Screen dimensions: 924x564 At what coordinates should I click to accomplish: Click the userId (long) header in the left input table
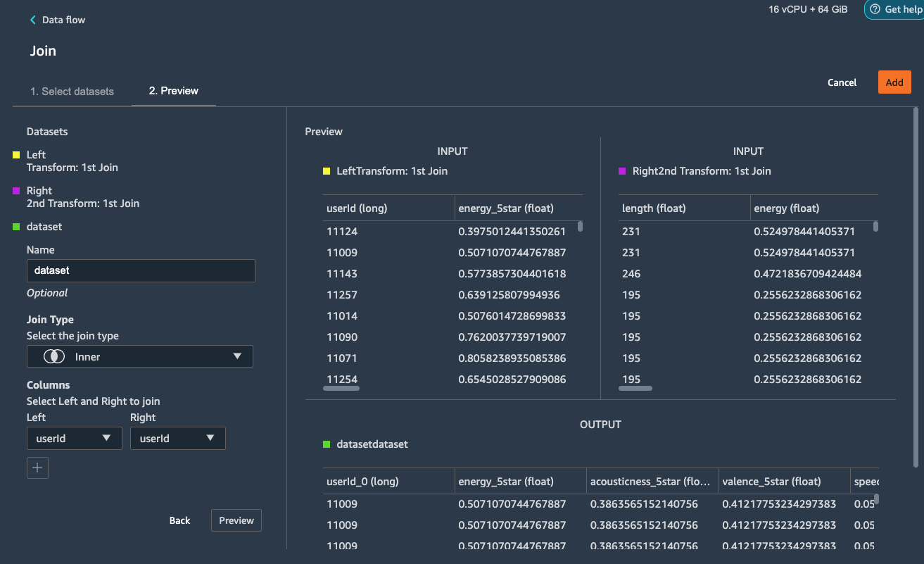point(357,208)
